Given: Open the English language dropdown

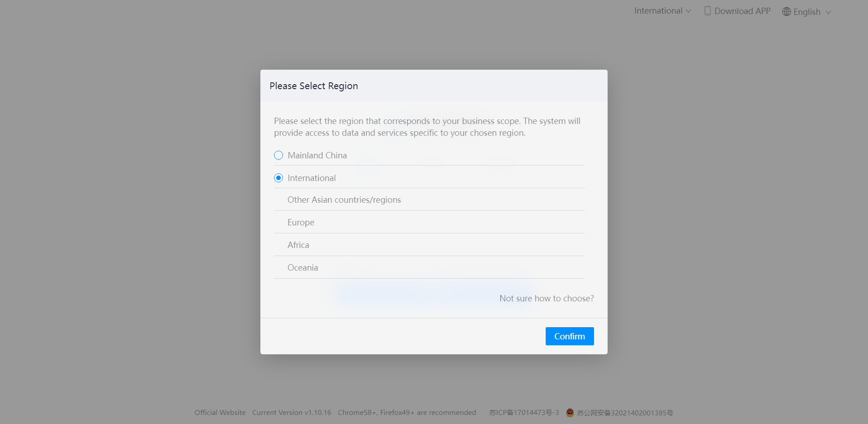Looking at the screenshot, I should (x=807, y=11).
